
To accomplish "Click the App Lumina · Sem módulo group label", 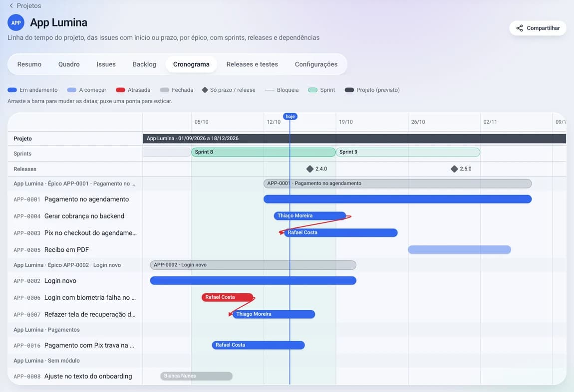I will [x=46, y=361].
